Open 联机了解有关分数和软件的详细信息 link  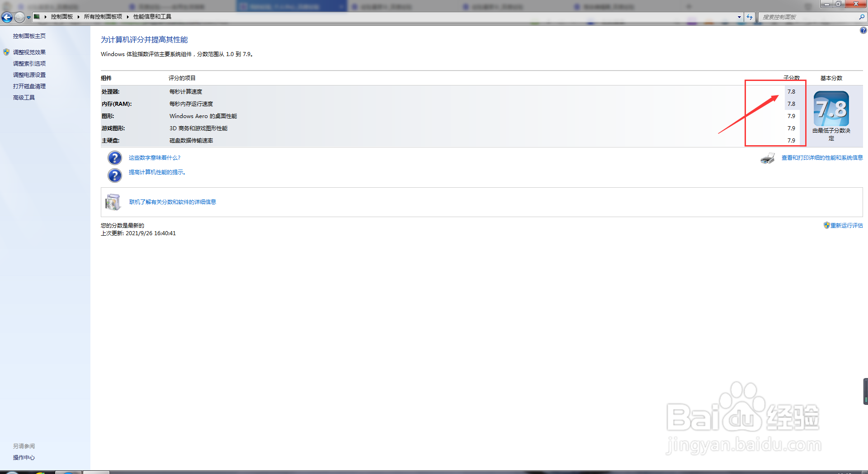pos(173,202)
